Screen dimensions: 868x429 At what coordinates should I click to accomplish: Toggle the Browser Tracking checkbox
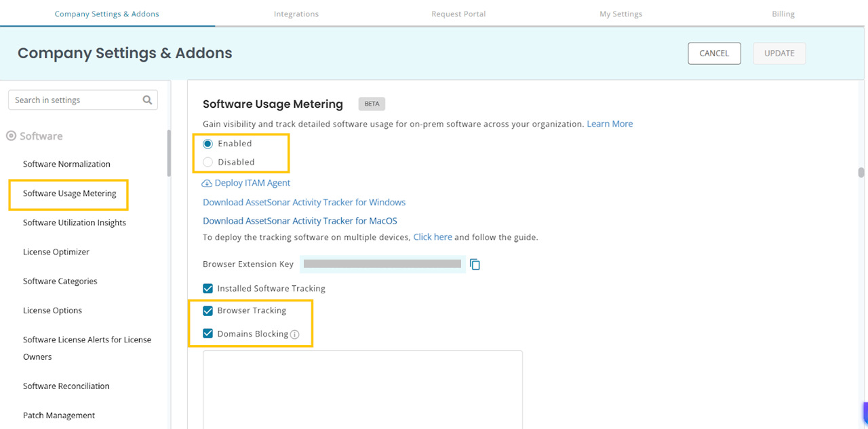coord(208,311)
